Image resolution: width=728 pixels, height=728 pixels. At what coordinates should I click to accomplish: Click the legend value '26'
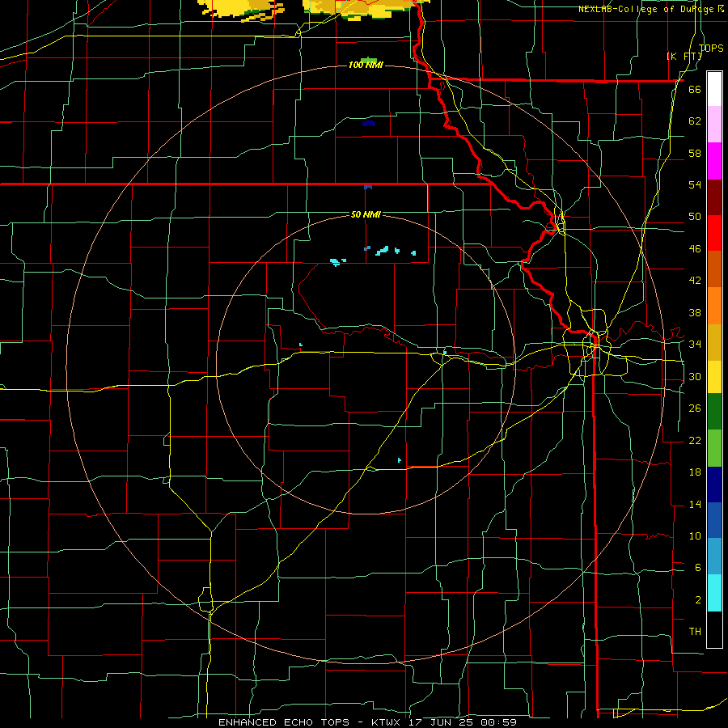(695, 408)
